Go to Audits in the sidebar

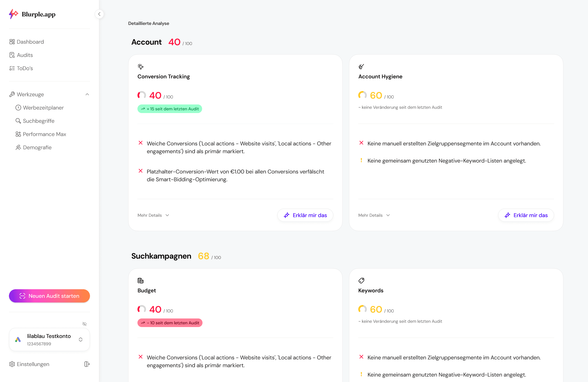21,55
